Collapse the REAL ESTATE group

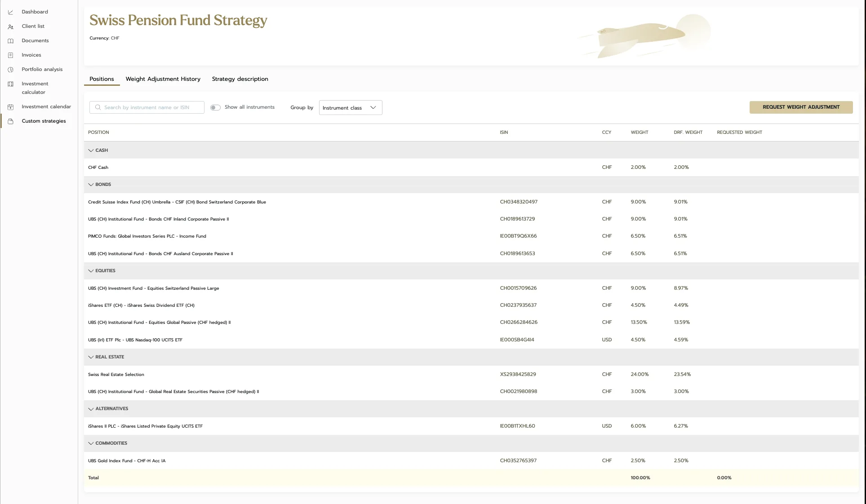tap(91, 357)
